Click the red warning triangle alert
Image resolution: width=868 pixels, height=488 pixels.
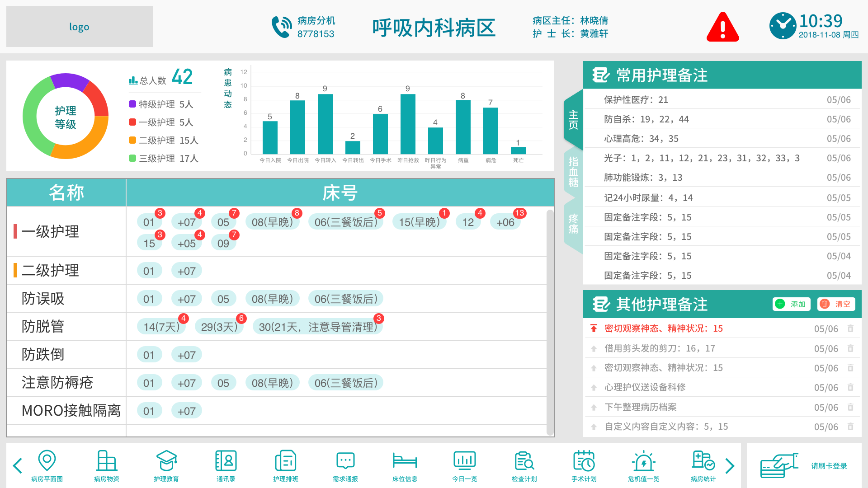tap(723, 27)
